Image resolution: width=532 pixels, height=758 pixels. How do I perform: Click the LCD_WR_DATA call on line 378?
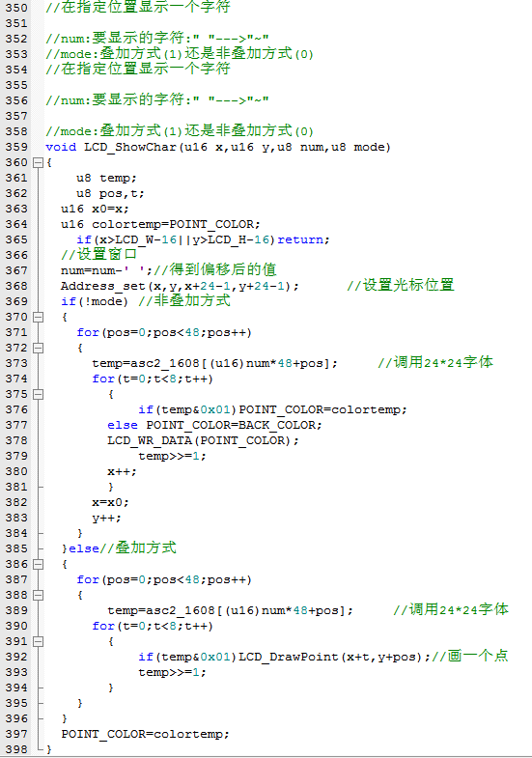pyautogui.click(x=150, y=440)
